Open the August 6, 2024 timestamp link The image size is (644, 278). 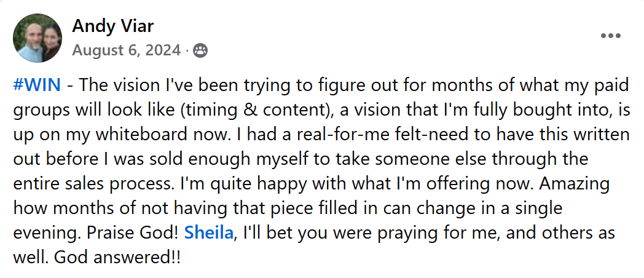click(x=127, y=50)
